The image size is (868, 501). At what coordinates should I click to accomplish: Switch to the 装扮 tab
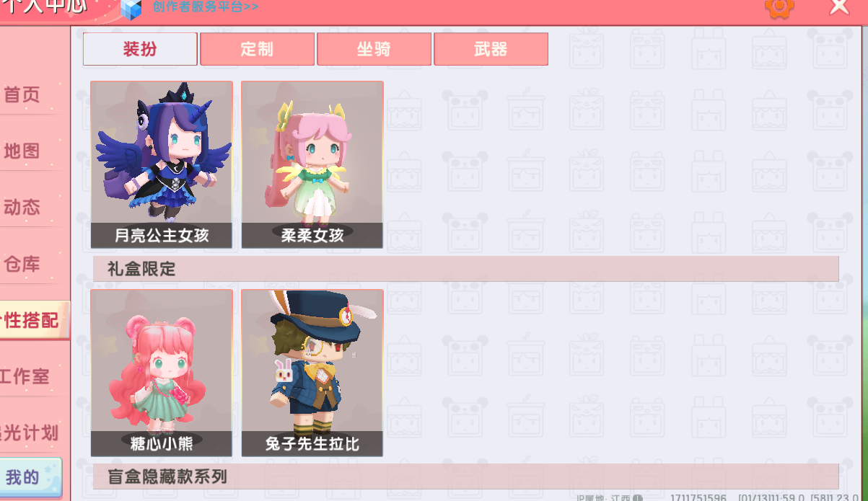(x=140, y=49)
